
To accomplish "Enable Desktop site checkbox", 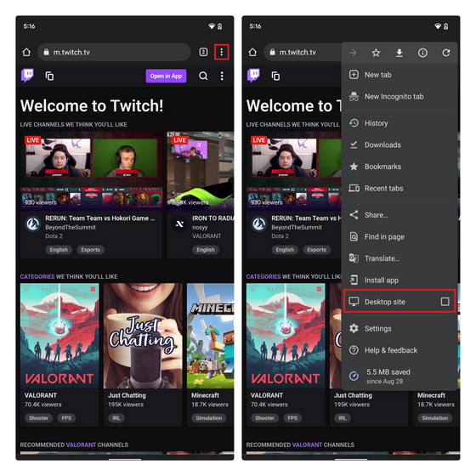I will point(445,302).
